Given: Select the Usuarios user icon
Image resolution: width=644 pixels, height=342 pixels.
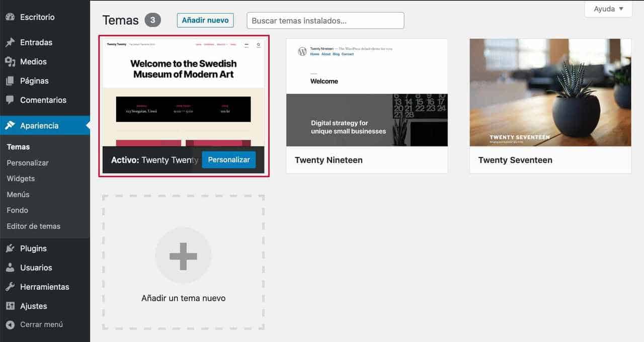Looking at the screenshot, I should tap(11, 267).
